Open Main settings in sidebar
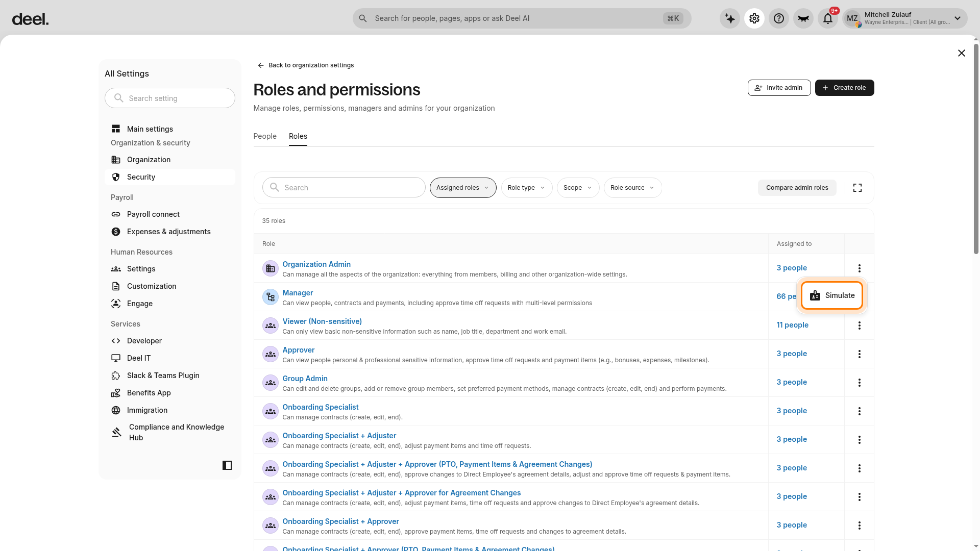The width and height of the screenshot is (980, 551). pyautogui.click(x=170, y=129)
